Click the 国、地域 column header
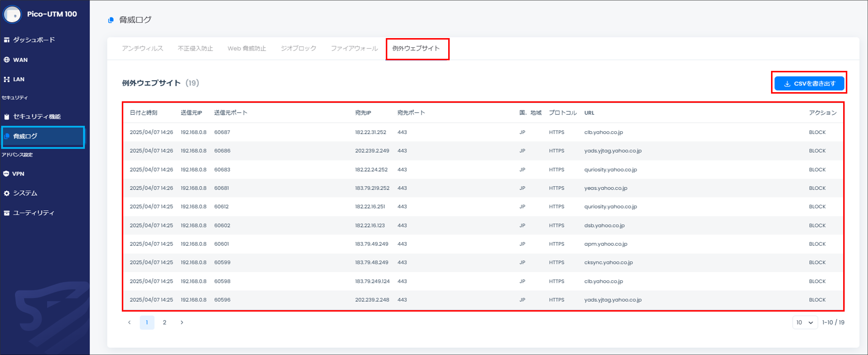This screenshot has width=868, height=355. tap(530, 113)
